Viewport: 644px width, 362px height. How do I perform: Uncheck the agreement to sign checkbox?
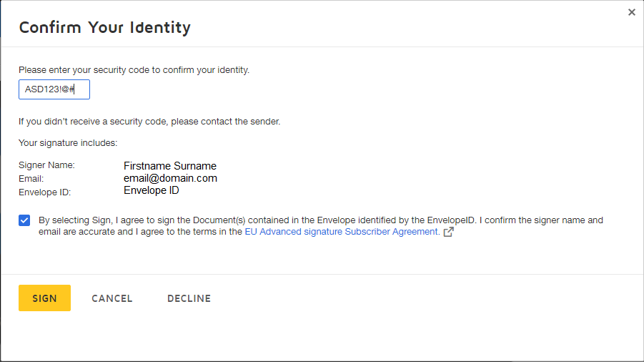[x=24, y=220]
